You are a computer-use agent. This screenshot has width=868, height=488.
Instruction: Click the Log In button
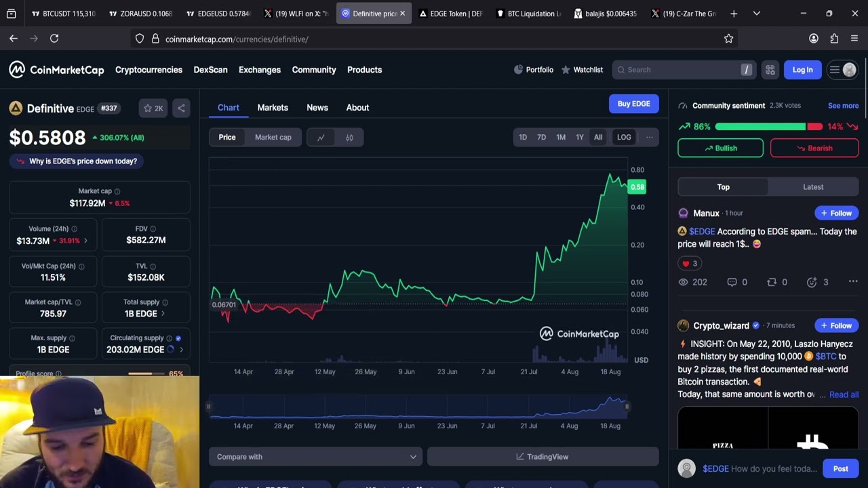[802, 70]
